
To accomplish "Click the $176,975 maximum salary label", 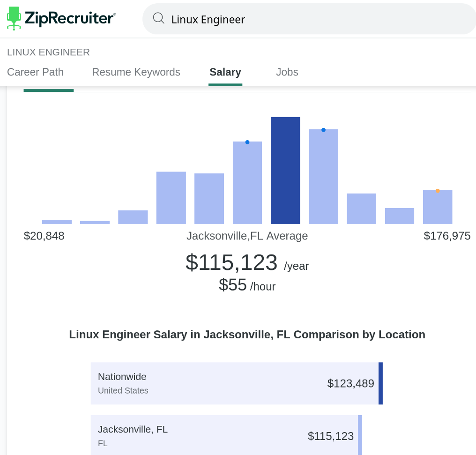I will 447,236.
